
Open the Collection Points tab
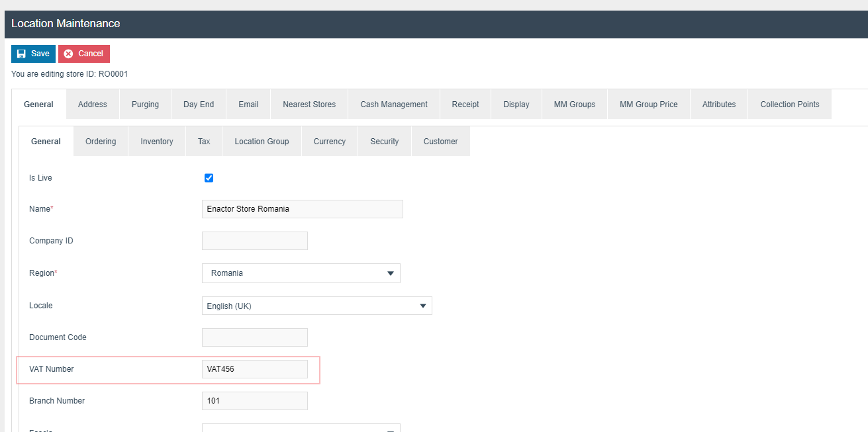789,105
